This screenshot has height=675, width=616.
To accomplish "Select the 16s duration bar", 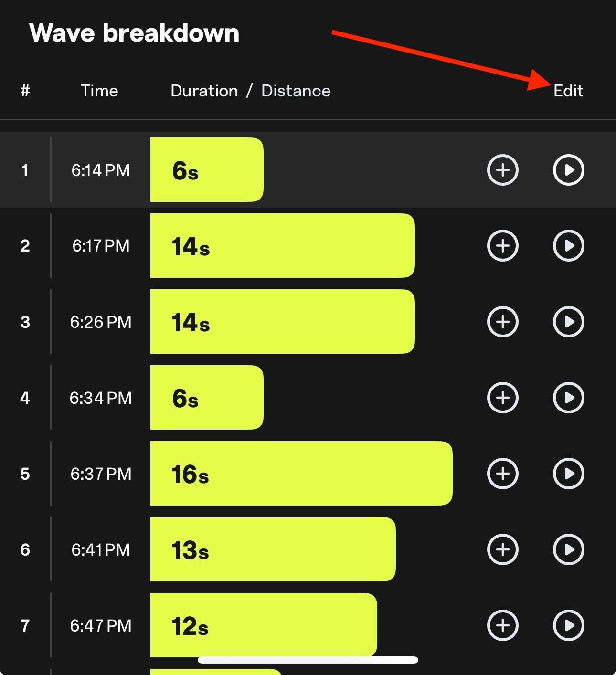I will 301,474.
